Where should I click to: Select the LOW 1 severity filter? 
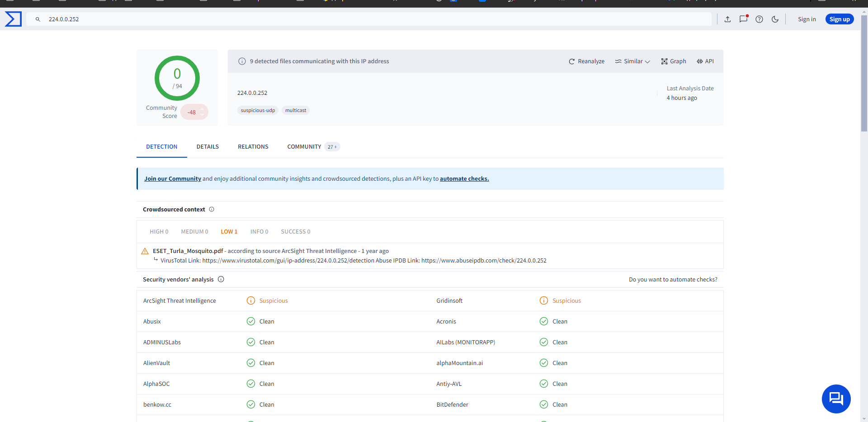tap(229, 232)
